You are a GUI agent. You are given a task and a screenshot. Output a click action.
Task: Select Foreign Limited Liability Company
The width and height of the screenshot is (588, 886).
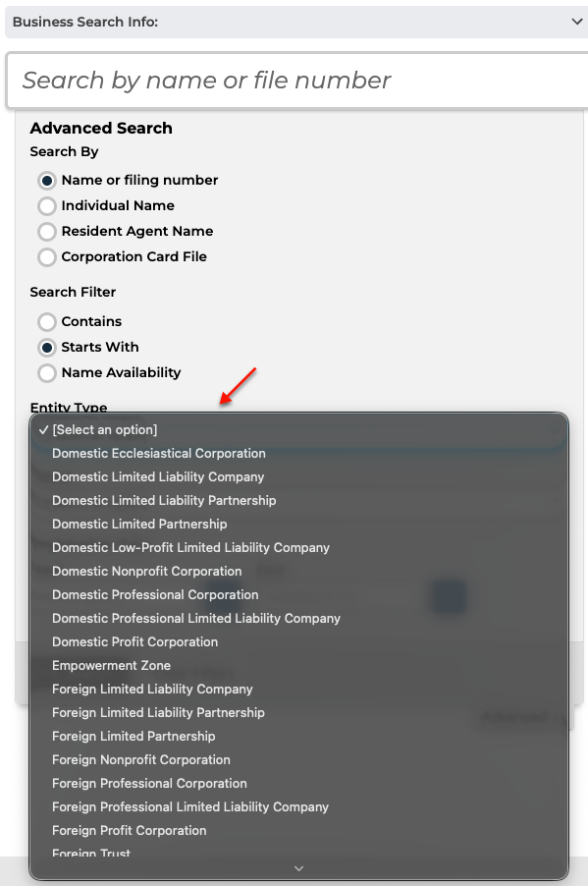[x=298, y=690]
